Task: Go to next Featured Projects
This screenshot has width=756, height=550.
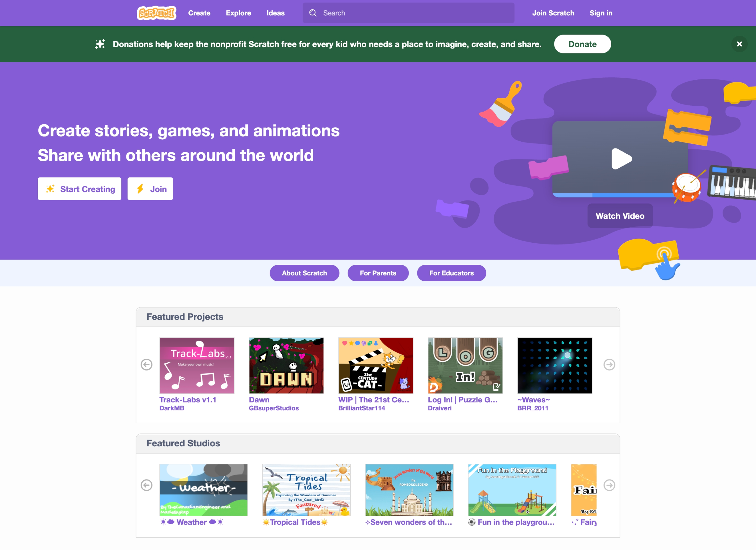Action: [x=609, y=365]
